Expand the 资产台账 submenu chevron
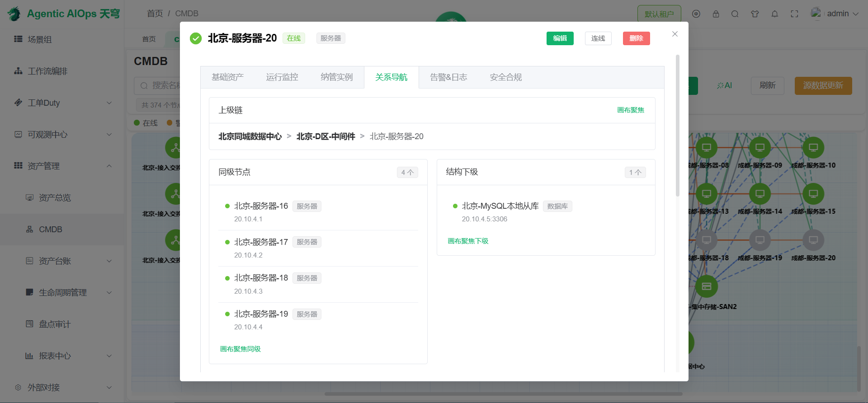Image resolution: width=868 pixels, height=403 pixels. tap(109, 261)
